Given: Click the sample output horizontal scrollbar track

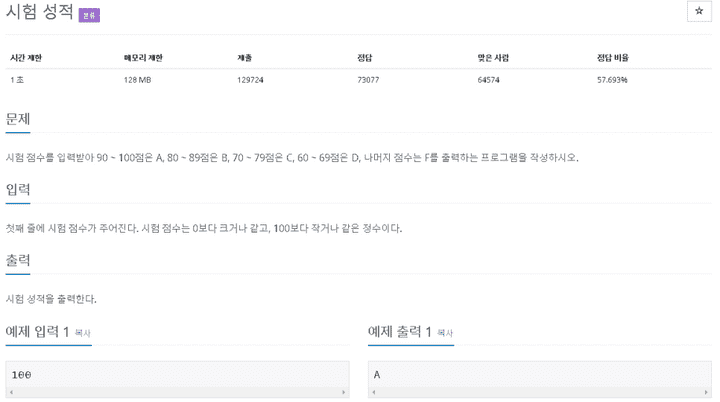Looking at the screenshot, I should (x=540, y=392).
